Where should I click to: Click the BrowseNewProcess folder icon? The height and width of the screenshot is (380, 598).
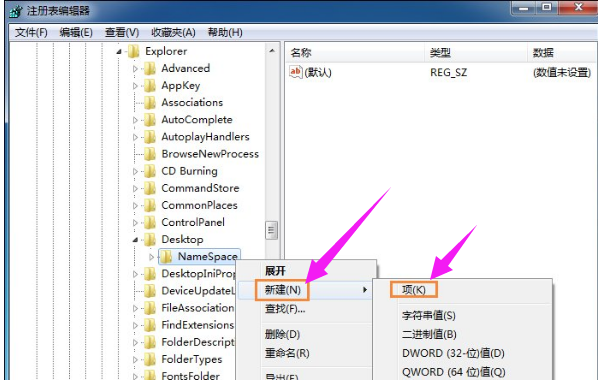point(150,154)
